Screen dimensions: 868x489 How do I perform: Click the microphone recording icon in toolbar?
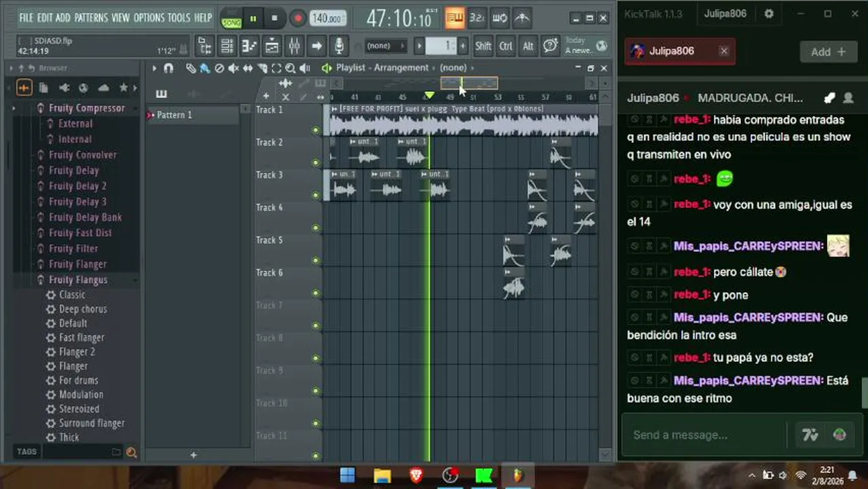pyautogui.click(x=339, y=46)
